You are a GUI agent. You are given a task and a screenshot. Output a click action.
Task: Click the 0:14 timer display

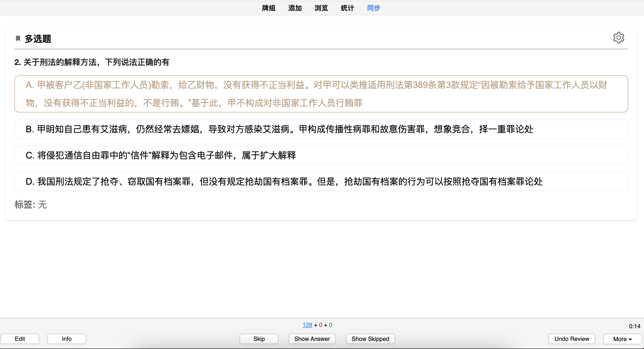pos(635,326)
